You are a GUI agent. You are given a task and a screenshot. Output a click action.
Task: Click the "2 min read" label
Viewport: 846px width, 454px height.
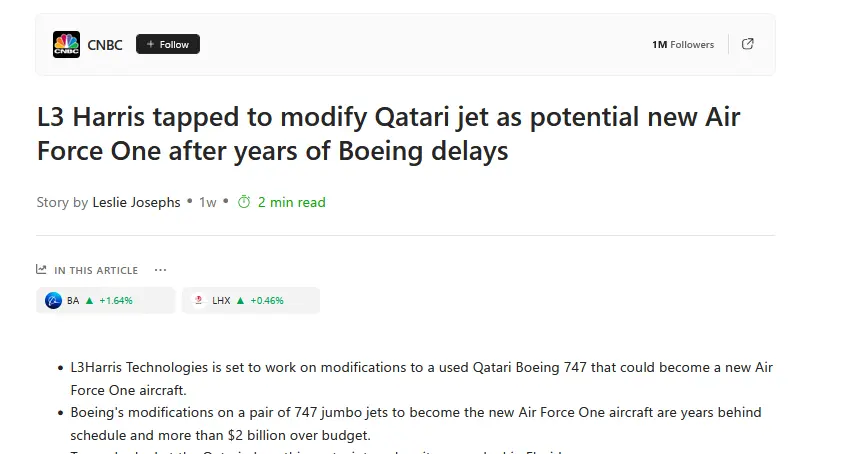coord(291,202)
